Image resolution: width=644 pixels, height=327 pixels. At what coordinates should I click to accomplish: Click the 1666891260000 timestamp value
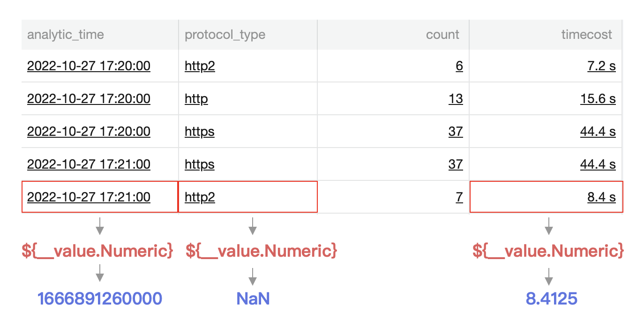99,298
